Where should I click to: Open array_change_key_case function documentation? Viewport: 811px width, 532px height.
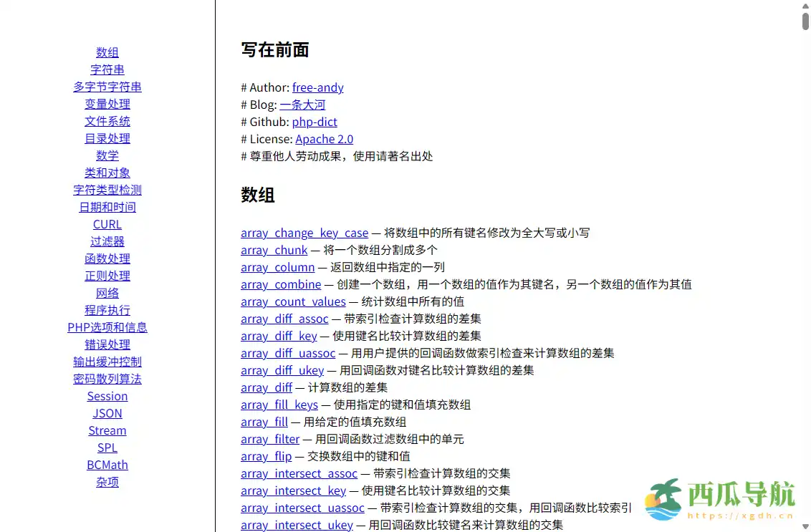pos(304,233)
